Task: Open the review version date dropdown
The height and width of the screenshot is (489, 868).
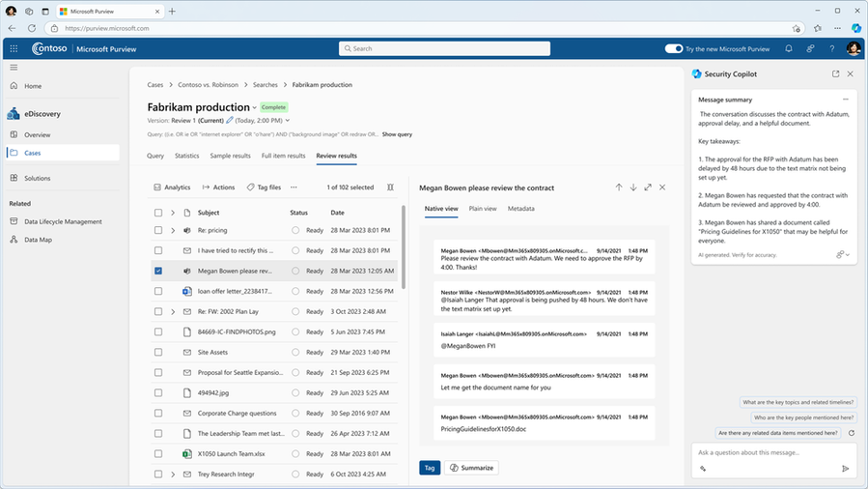Action: [288, 120]
